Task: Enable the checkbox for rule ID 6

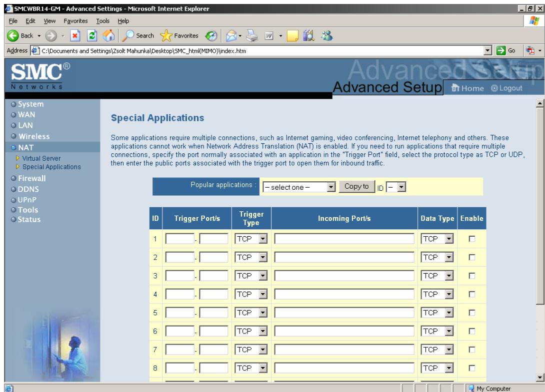Action: tap(471, 331)
